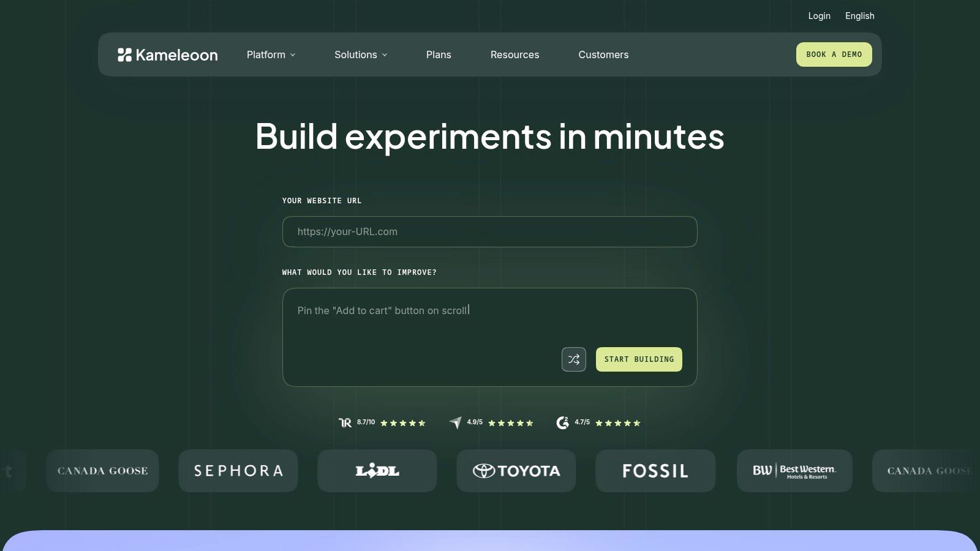Open the TrustRadius rating icon
This screenshot has width=980, height=551.
pos(345,422)
